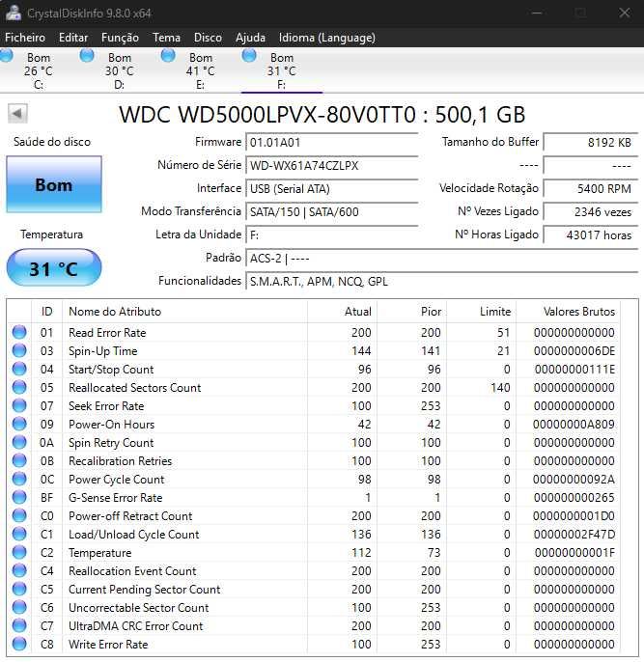Open the Idioma (Language) menu
This screenshot has height=662, width=644.
coord(327,38)
